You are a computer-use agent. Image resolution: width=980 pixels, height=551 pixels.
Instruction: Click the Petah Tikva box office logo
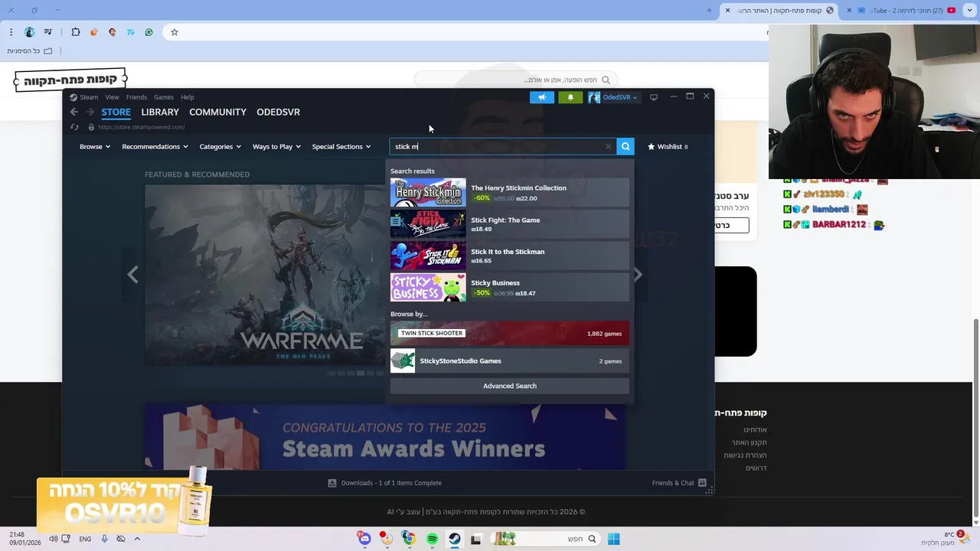[x=70, y=80]
